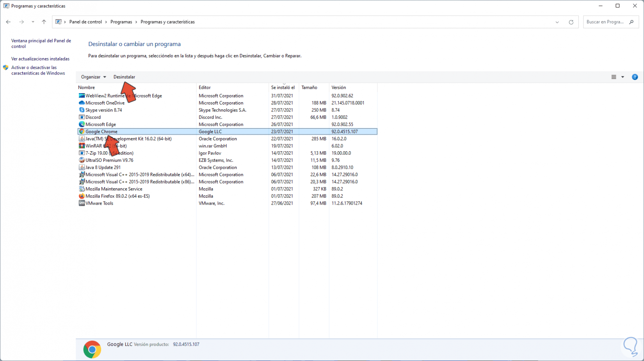This screenshot has width=644, height=361.
Task: Open Activar o desactivar características de Windows
Action: [38, 70]
